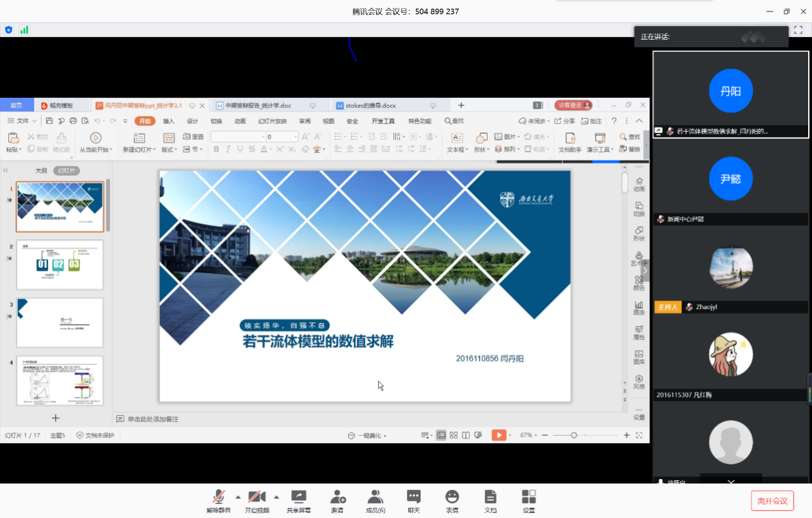Click the zoom slider in status bar
The width and height of the screenshot is (812, 518).
point(574,436)
